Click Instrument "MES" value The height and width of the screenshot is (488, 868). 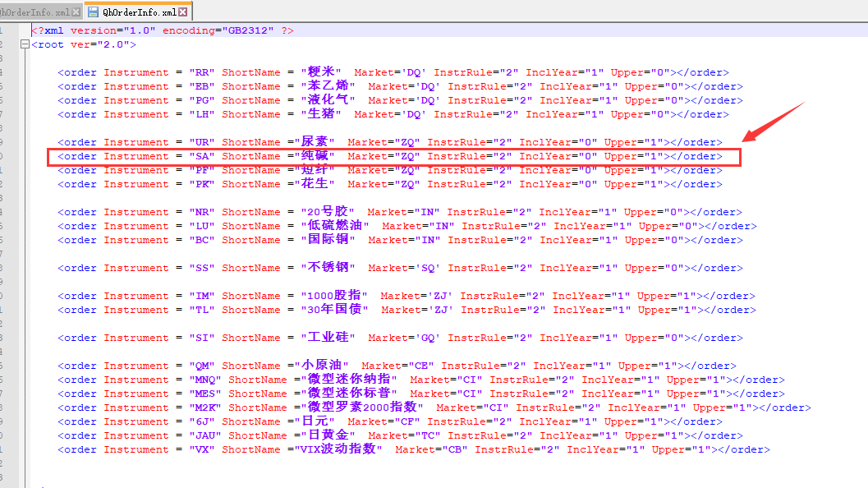point(204,394)
